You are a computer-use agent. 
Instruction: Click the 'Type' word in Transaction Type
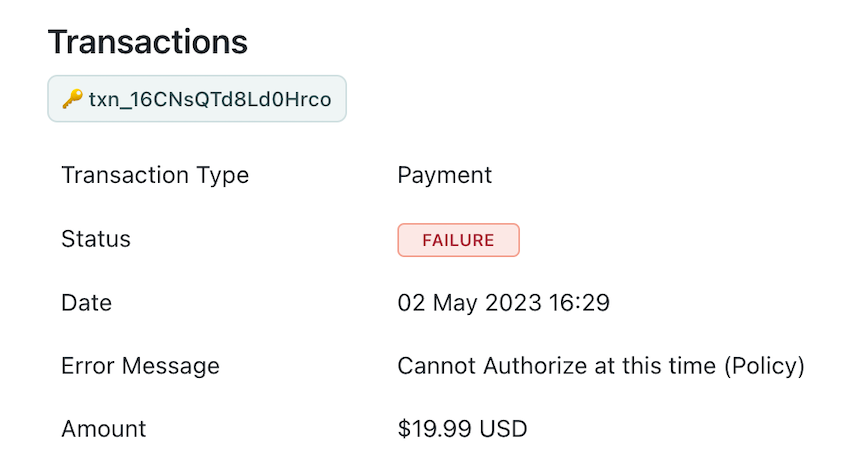pyautogui.click(x=221, y=175)
